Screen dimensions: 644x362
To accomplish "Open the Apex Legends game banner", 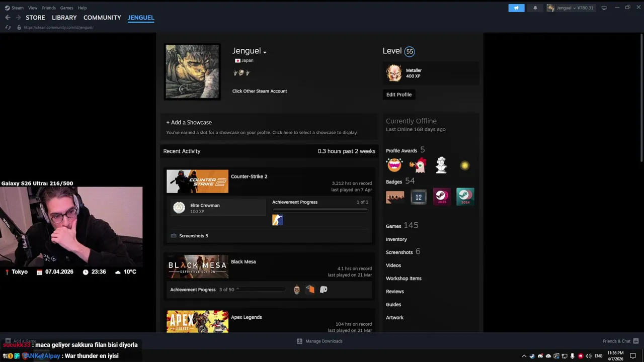I will click(x=197, y=321).
